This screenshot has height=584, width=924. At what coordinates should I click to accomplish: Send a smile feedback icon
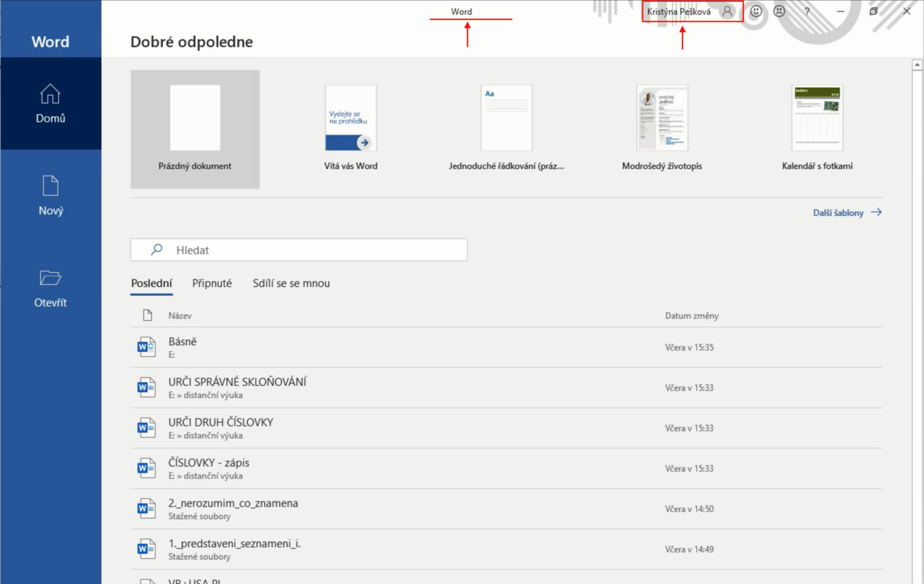coord(756,11)
